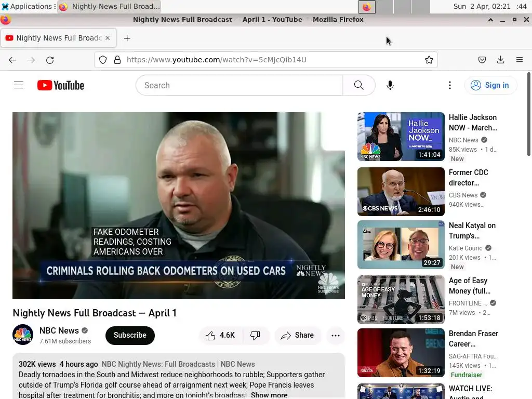Click the page vertical scrollbar
Image resolution: width=532 pixels, height=399 pixels.
coord(529,114)
